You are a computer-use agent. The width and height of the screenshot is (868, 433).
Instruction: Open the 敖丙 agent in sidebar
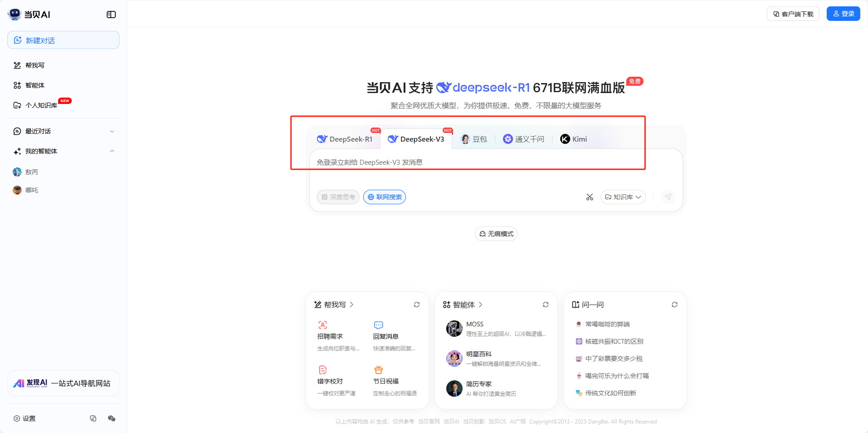coord(31,172)
